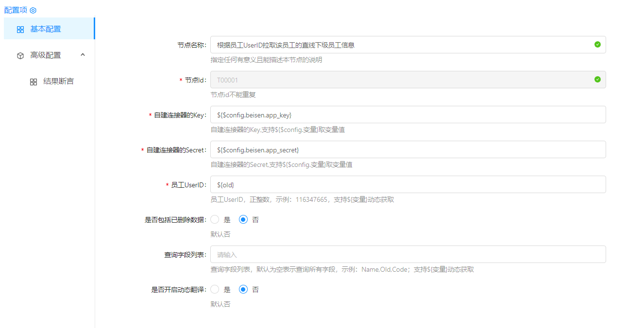Screen dimensions: 644x328
Task: Click the cube icon of 高级配置
Action: pyautogui.click(x=20, y=56)
